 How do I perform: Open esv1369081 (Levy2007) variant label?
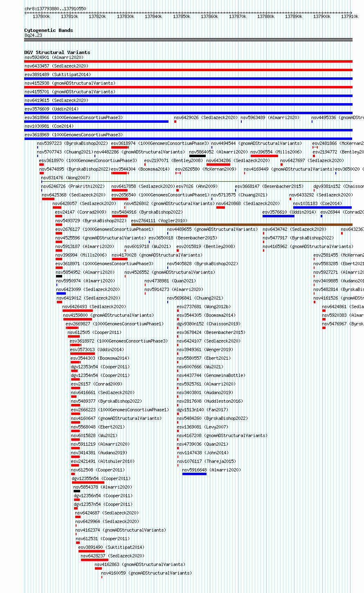click(202, 427)
